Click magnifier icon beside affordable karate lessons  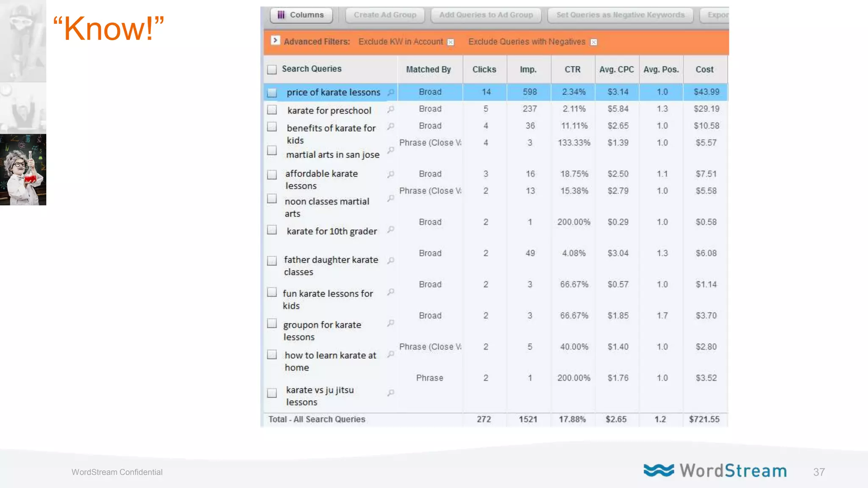tap(391, 174)
